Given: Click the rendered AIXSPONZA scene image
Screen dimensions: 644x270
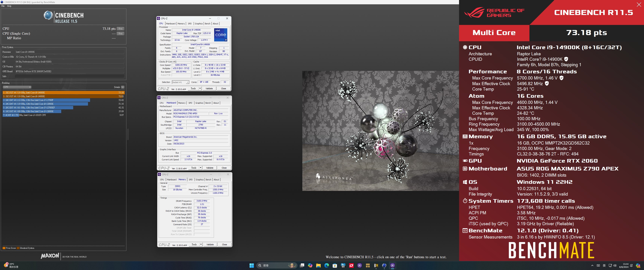Looking at the screenshot, I should coord(380,131).
